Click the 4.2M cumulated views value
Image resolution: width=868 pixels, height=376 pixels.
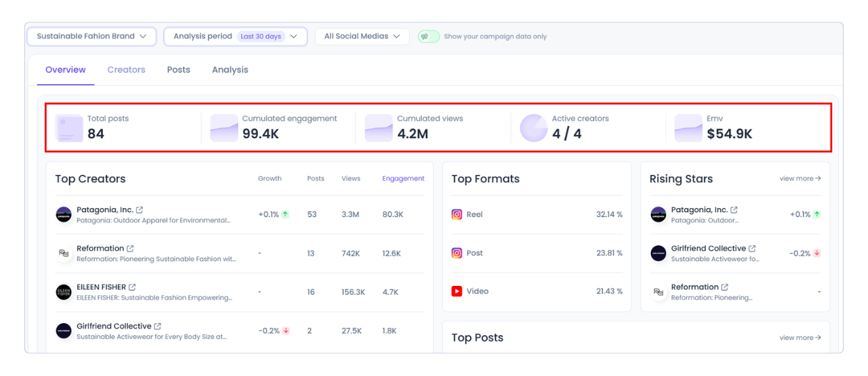pyautogui.click(x=413, y=134)
